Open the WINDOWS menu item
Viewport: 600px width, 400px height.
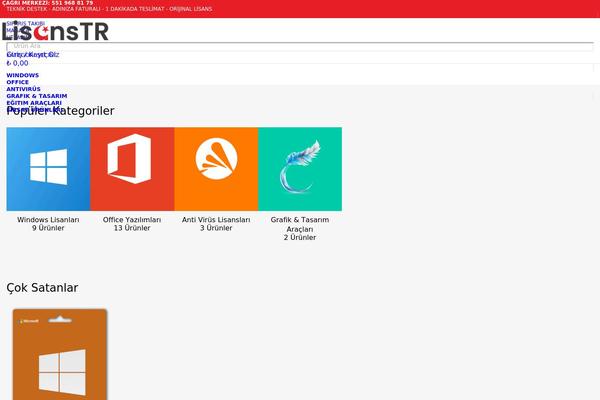(x=23, y=75)
